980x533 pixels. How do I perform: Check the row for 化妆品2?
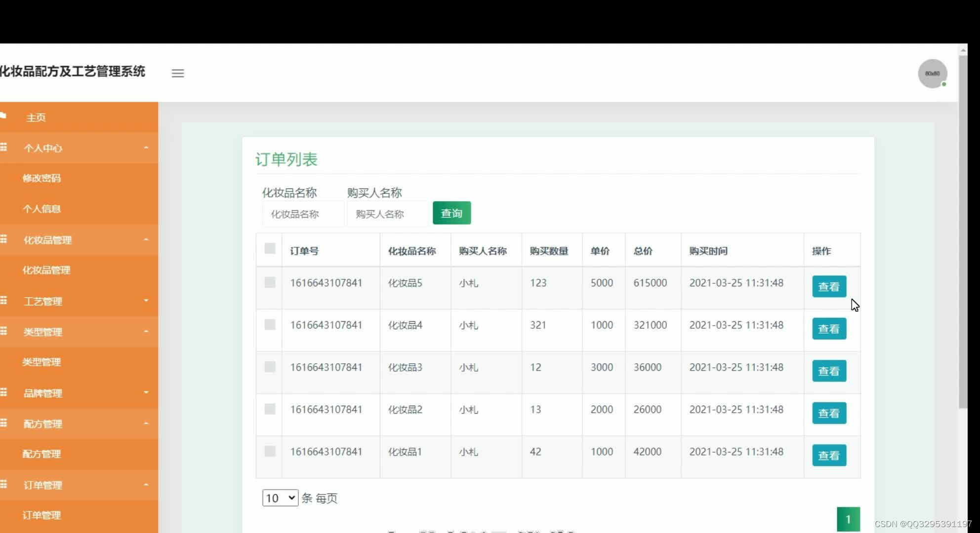270,409
